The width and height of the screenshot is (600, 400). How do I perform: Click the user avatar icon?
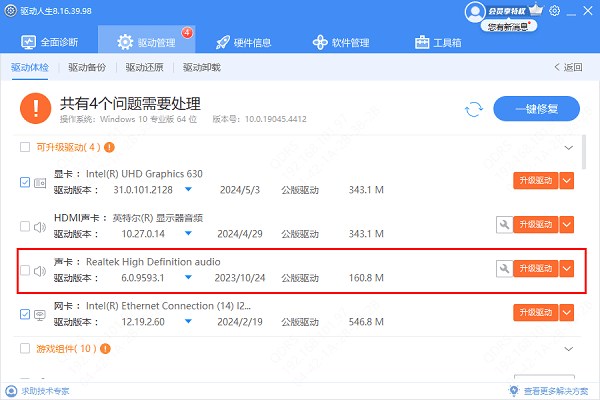tap(474, 11)
